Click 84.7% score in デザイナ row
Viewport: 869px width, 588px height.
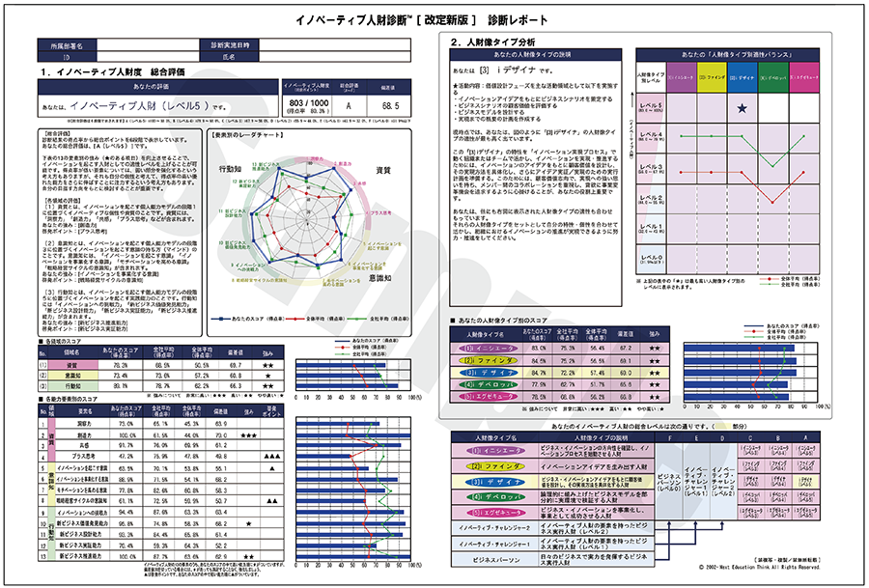538,373
